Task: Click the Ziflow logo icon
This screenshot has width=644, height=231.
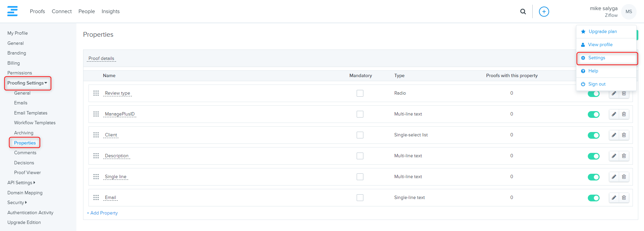Action: point(12,11)
